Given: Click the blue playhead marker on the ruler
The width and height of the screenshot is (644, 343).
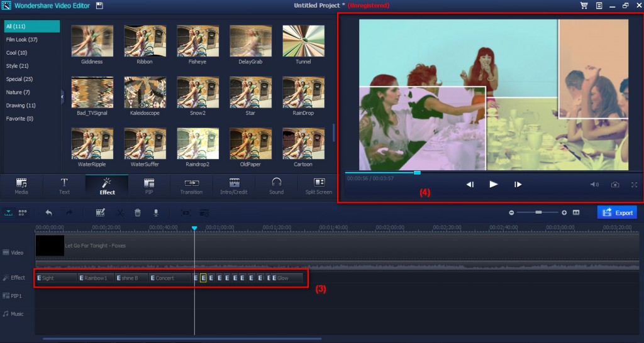Looking at the screenshot, I should click(195, 227).
